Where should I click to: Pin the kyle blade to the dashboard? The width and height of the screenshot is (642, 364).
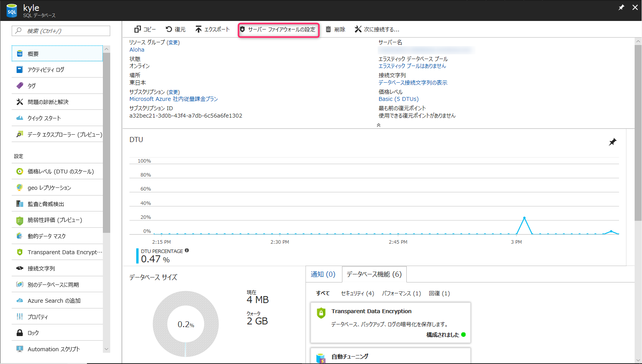[621, 7]
